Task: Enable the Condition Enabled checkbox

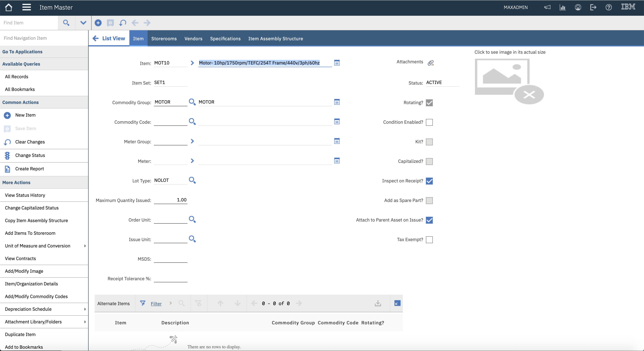Action: pos(429,122)
